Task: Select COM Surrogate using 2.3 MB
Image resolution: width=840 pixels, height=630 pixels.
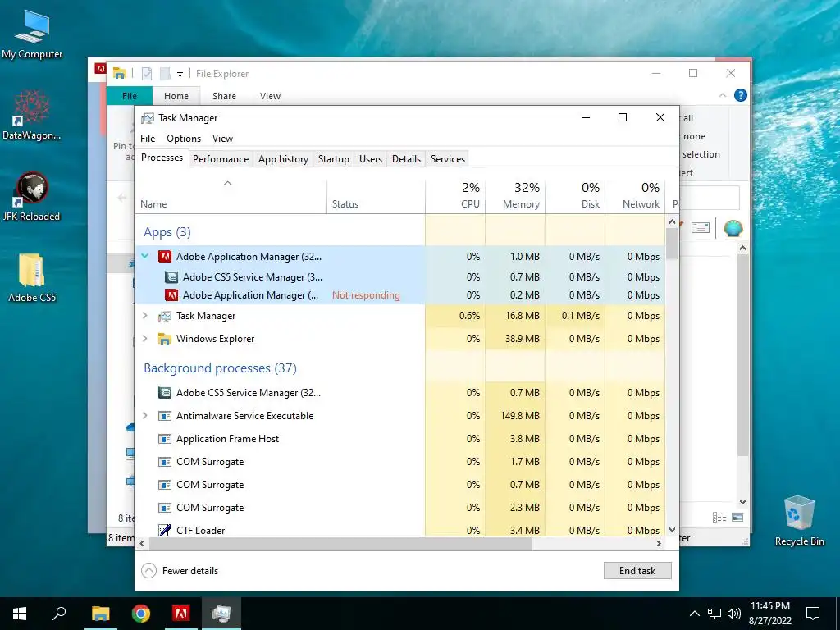Action: point(400,507)
